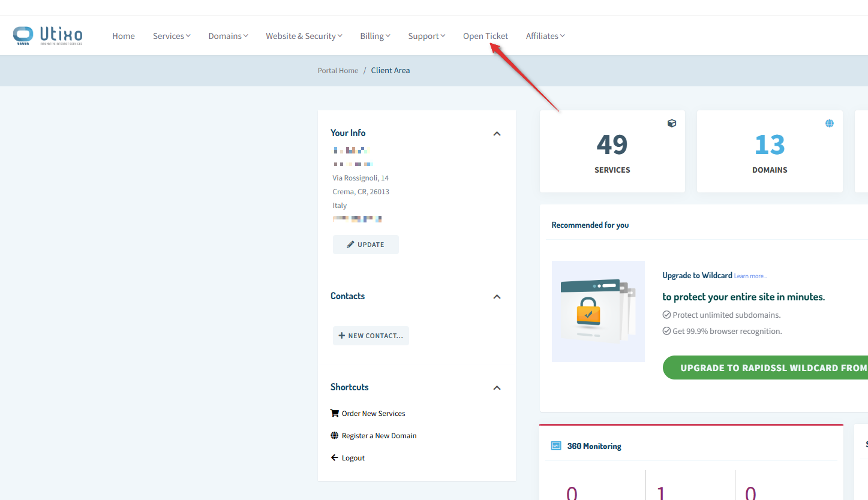Open Order New Services link
The width and height of the screenshot is (868, 500).
tap(374, 414)
